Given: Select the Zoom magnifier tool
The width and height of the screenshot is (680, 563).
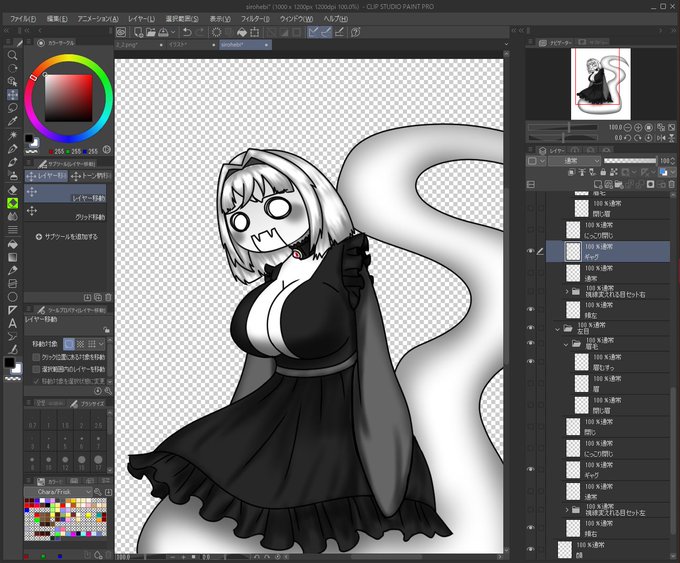Looking at the screenshot, I should point(13,55).
